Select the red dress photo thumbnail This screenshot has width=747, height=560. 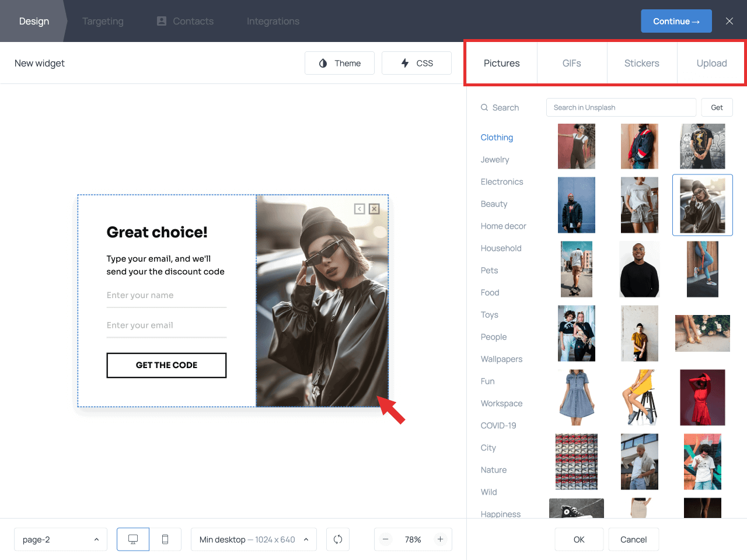pos(703,397)
